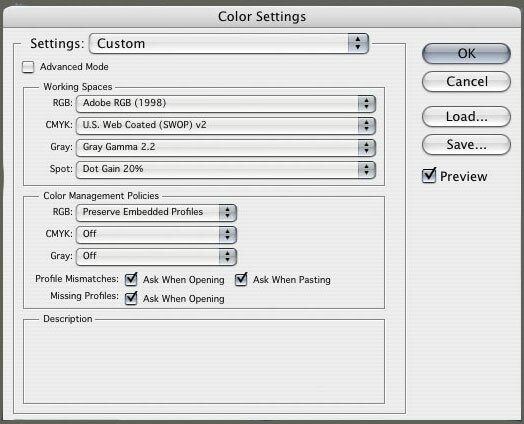Toggle Missing Profiles Ask When Opening
524x424 pixels.
click(131, 298)
